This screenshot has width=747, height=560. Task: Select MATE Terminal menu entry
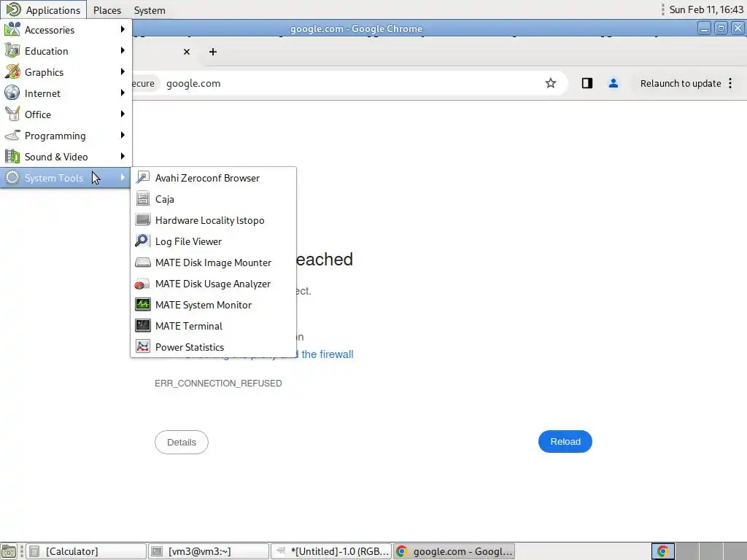tap(214, 326)
